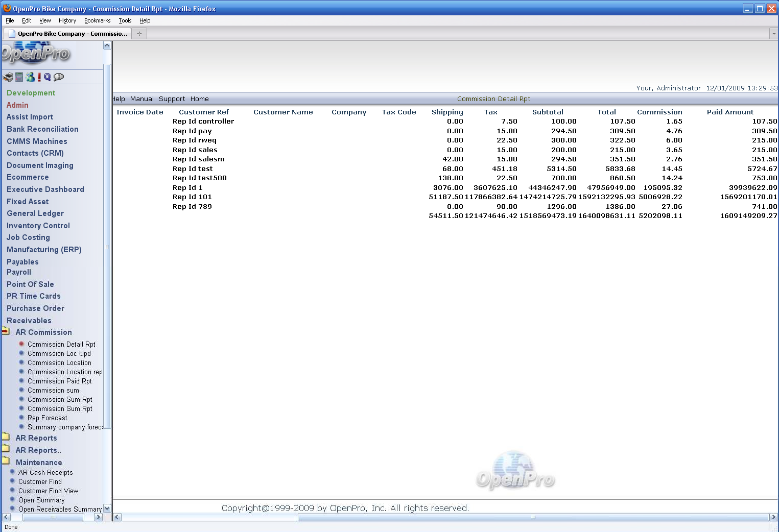Open the Payroll module
779x532 pixels.
tap(19, 272)
